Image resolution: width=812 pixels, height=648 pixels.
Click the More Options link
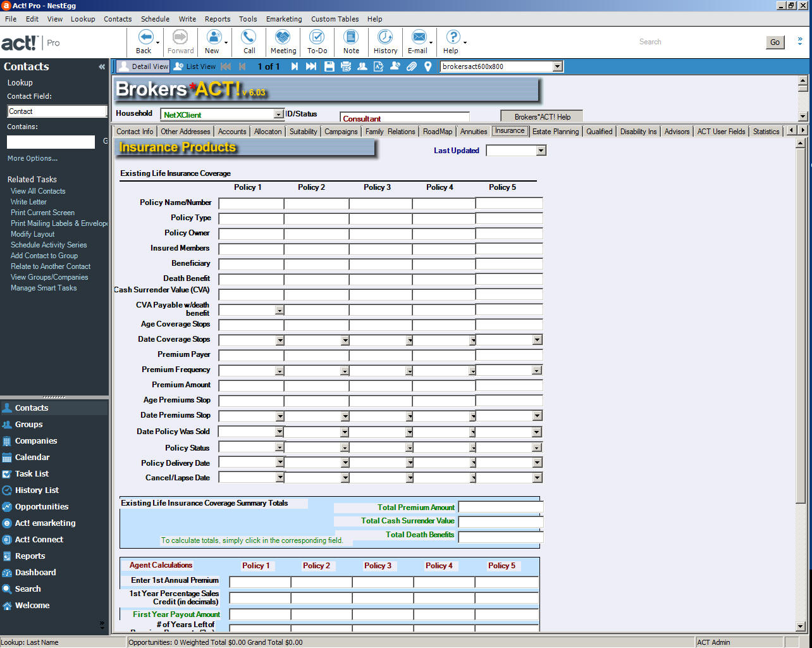32,158
